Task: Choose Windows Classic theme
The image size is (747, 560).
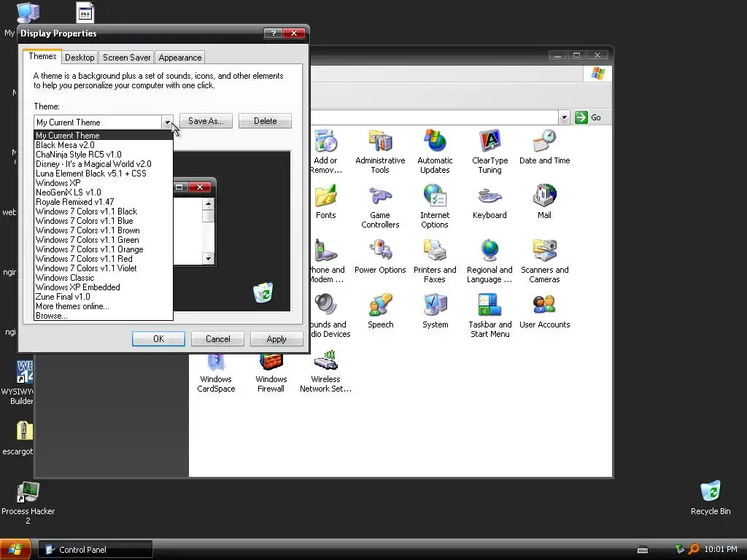Action: [x=104, y=278]
